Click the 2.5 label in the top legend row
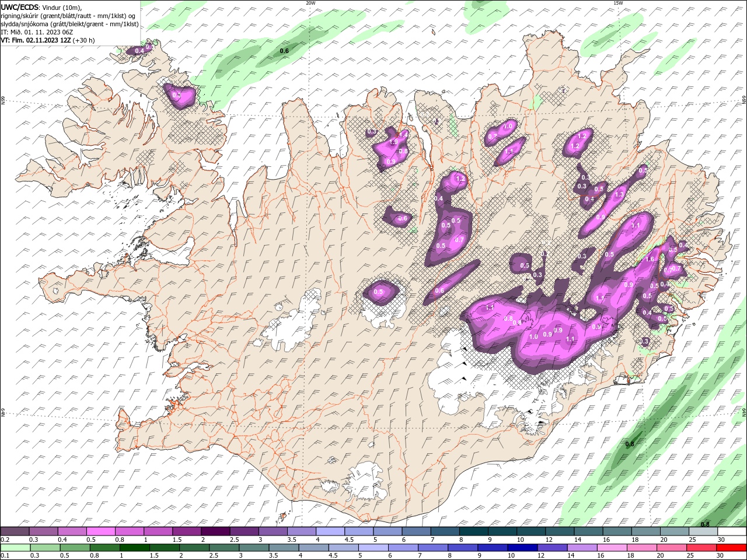747x560 pixels. click(235, 540)
